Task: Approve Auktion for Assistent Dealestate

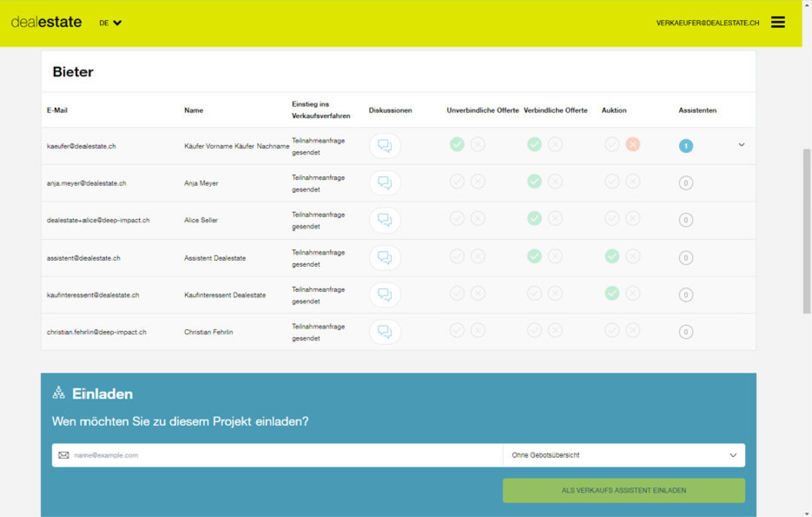Action: (x=612, y=256)
